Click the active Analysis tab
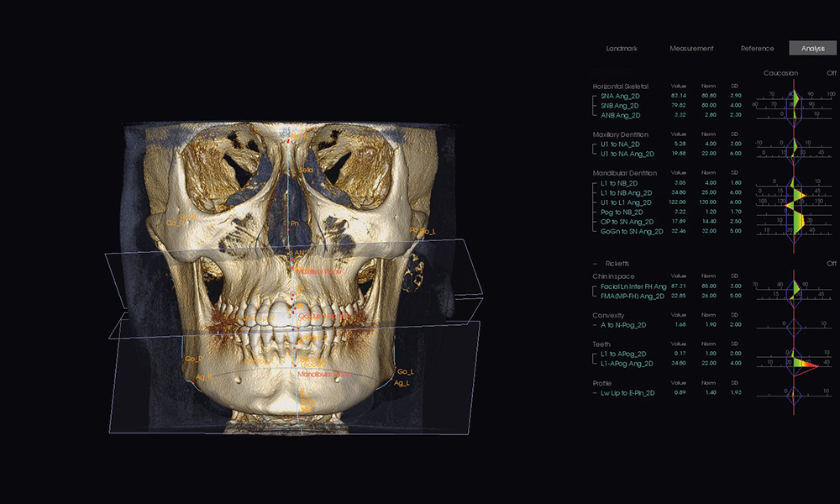The height and width of the screenshot is (504, 840). (812, 49)
